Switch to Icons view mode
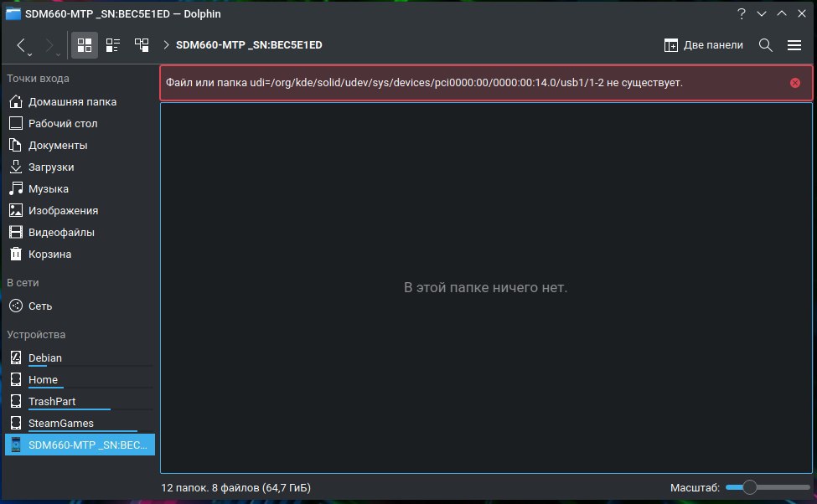Image resolution: width=817 pixels, height=504 pixels. pos(85,44)
